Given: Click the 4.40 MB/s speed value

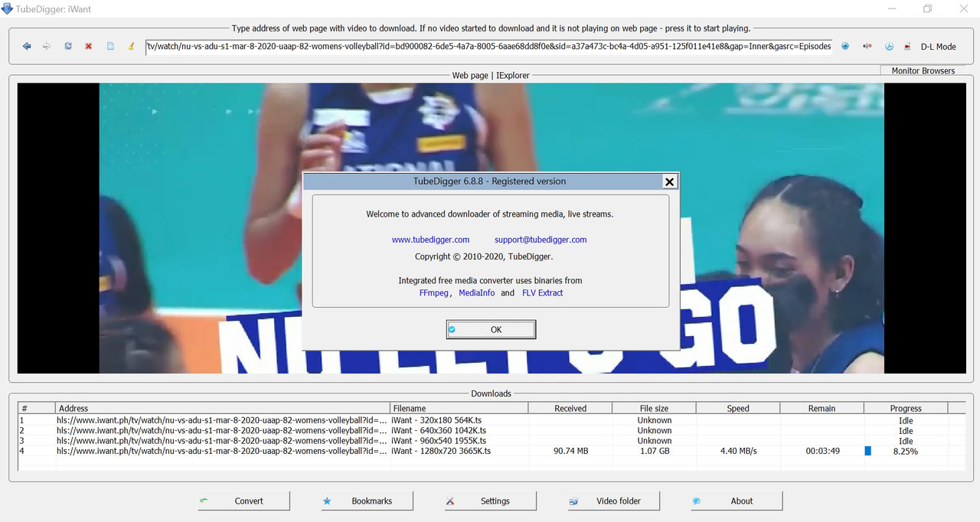Looking at the screenshot, I should (x=738, y=452).
